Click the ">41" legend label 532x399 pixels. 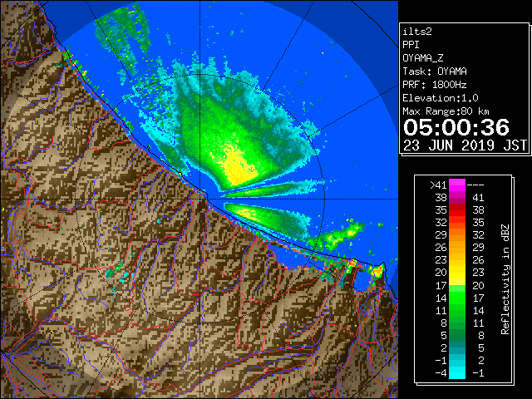click(x=438, y=185)
